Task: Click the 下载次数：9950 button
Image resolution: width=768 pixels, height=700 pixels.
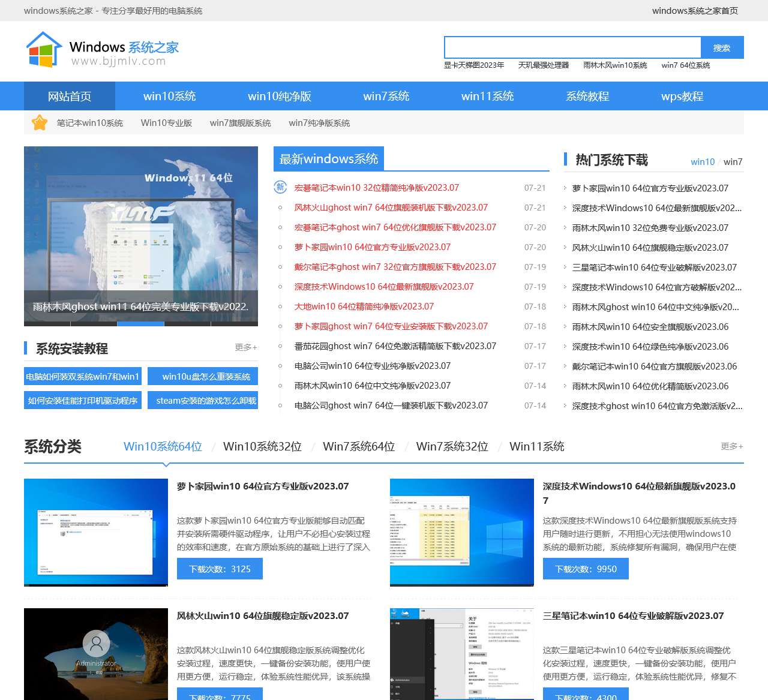Action: 586,569
